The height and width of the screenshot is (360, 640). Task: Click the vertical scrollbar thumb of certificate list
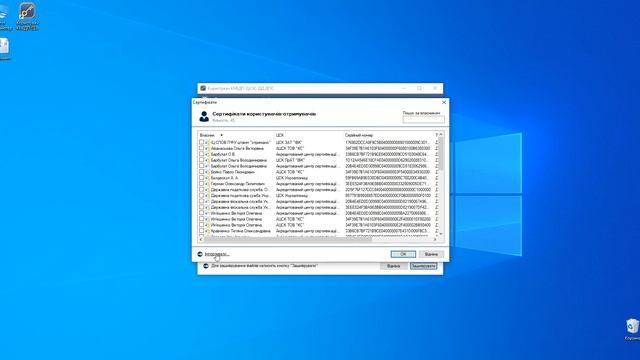pos(441,153)
